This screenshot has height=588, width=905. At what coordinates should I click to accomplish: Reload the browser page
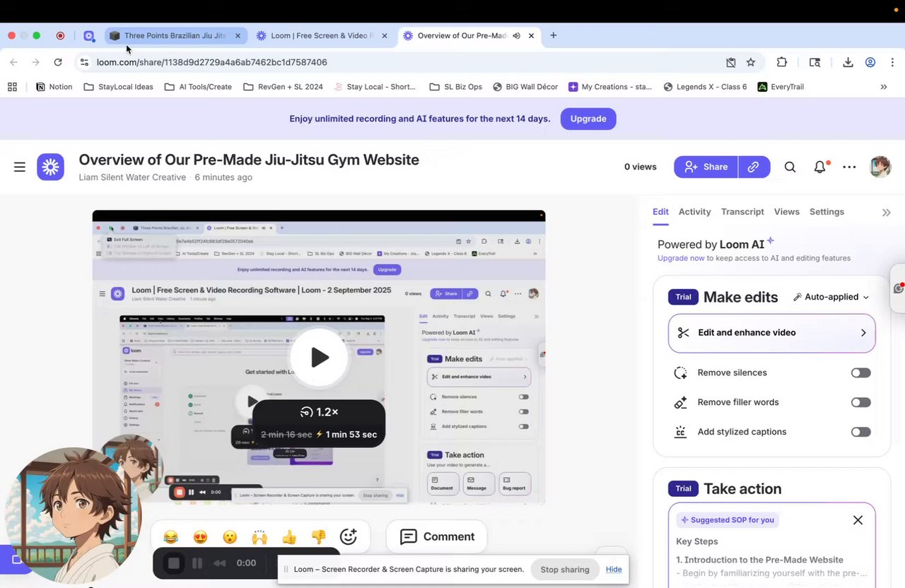coord(58,62)
